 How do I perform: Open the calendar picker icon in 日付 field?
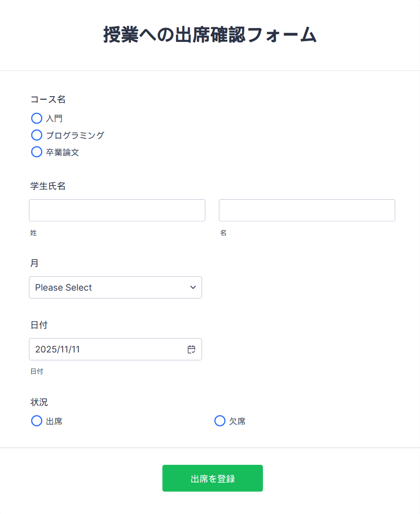[x=191, y=349]
